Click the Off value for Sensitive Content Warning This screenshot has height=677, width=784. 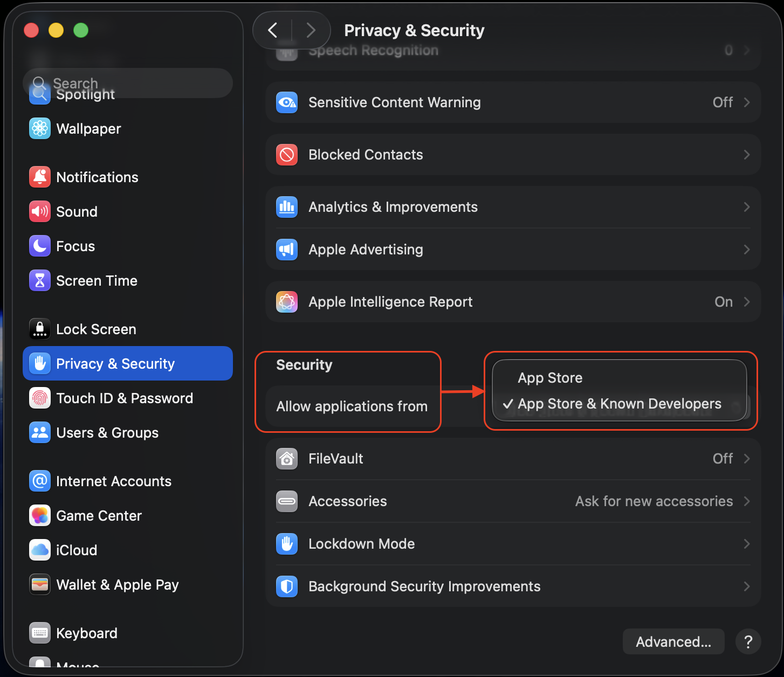[723, 102]
